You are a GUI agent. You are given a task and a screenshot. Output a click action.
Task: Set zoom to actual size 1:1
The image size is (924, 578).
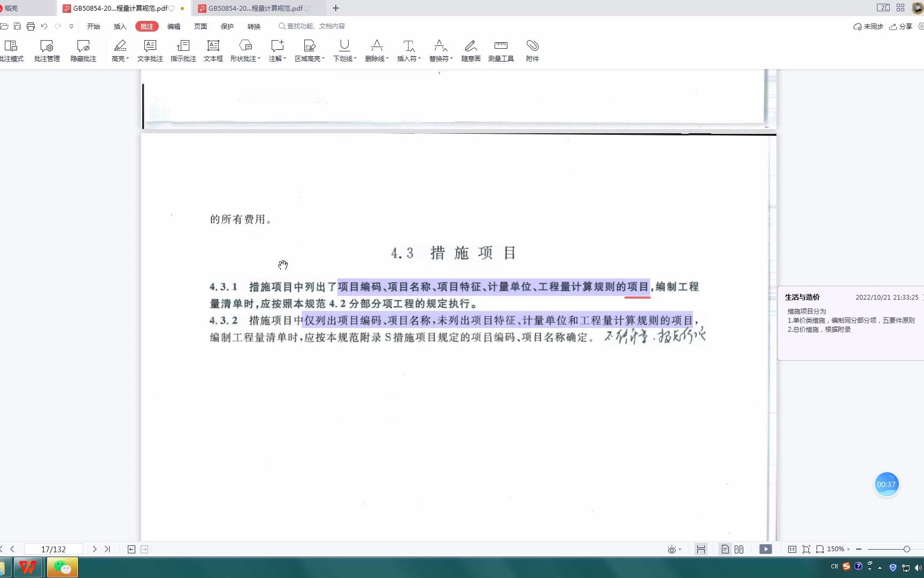(x=792, y=549)
